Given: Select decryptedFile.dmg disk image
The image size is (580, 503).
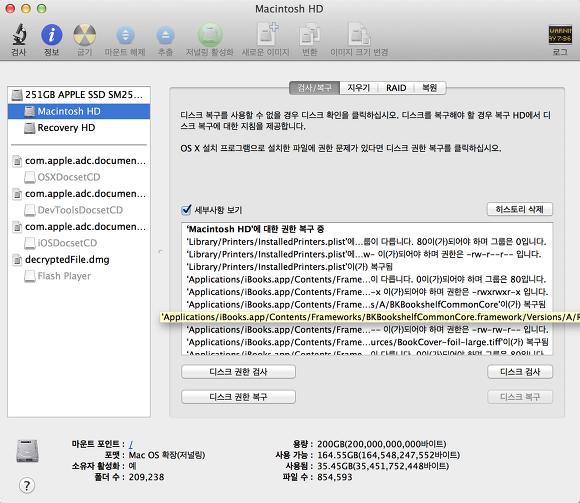Looking at the screenshot, I should (x=79, y=260).
